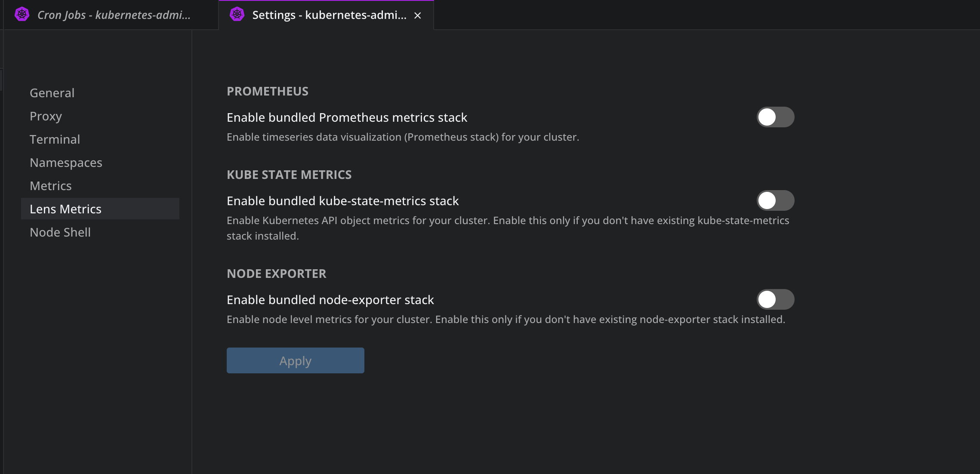Toggle bundled kube-state-metrics stack switch
This screenshot has width=980, height=474.
point(775,200)
